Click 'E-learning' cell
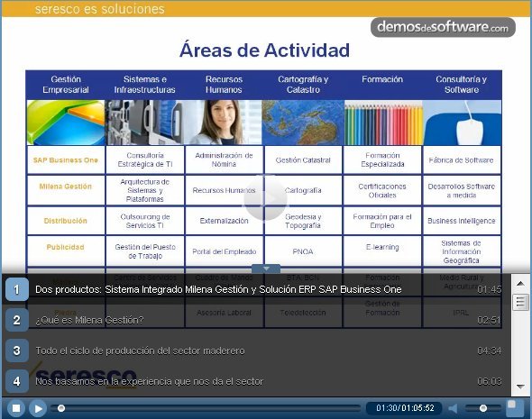Screen dimensions: 532x419 382,251
